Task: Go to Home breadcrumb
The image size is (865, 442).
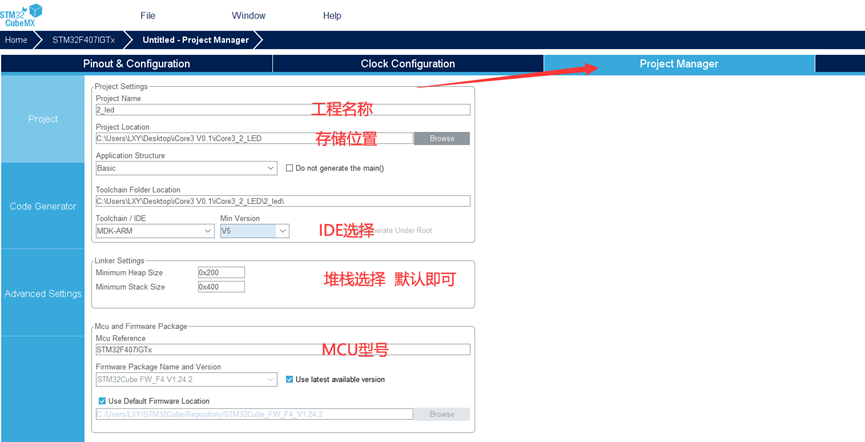Action: pos(16,40)
